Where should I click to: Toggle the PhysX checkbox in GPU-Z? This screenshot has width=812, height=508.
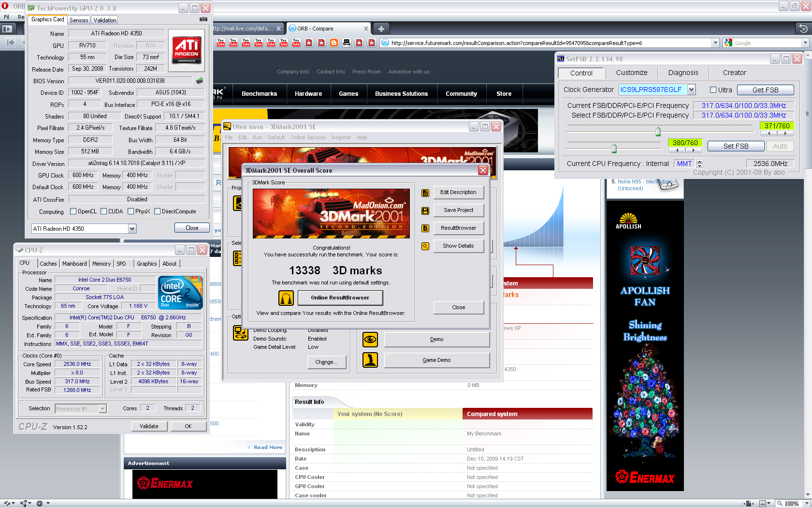(130, 211)
